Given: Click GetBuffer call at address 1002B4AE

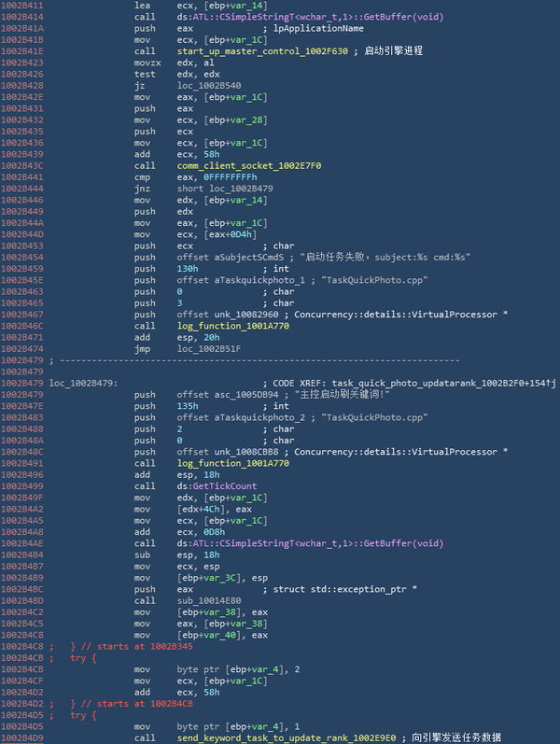Looking at the screenshot, I should coord(311,543).
